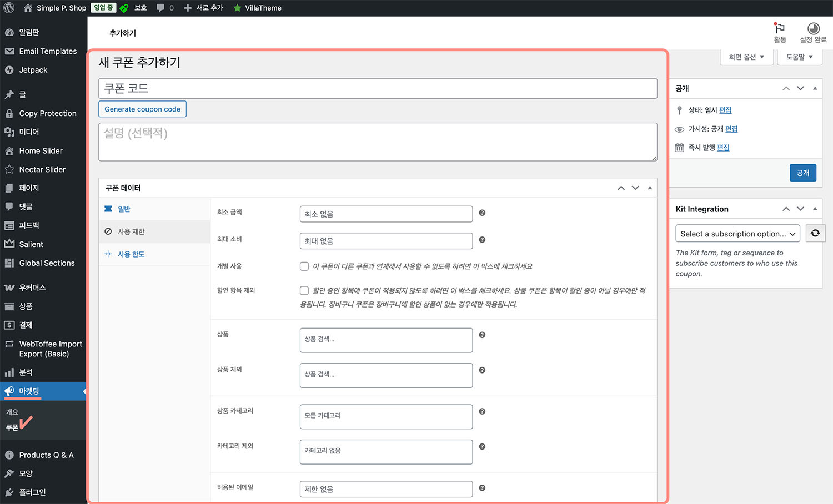Click the Products Q & A icon
The height and width of the screenshot is (504, 833).
(x=9, y=455)
